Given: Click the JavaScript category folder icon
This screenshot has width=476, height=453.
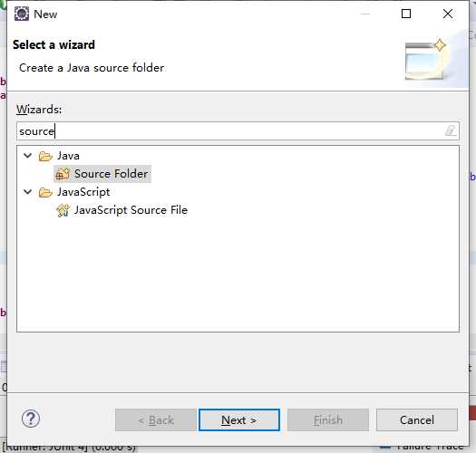Looking at the screenshot, I should coord(45,192).
